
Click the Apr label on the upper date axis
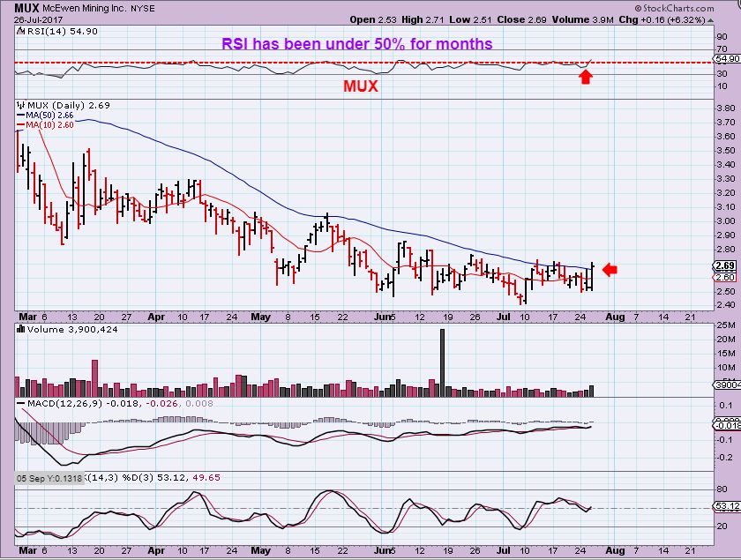[156, 317]
